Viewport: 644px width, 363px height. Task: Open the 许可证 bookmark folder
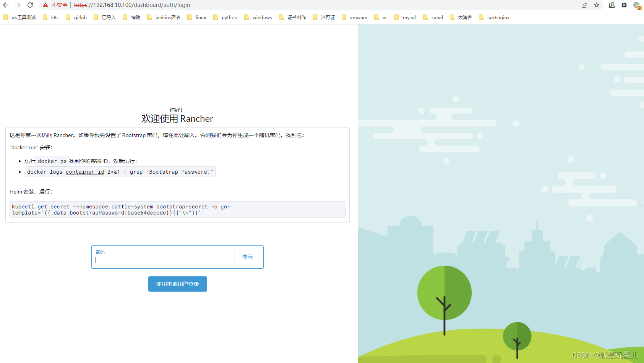[324, 17]
